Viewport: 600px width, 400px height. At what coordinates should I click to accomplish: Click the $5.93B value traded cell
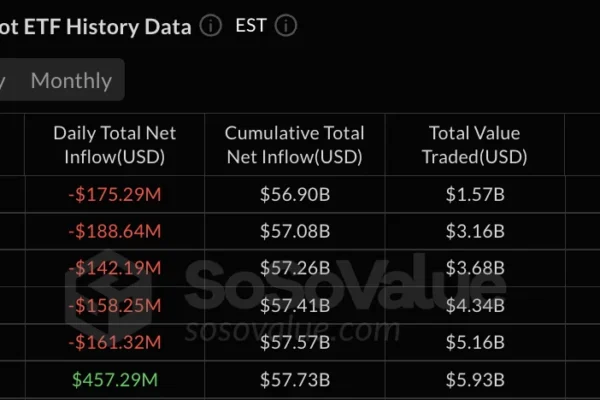point(475,379)
